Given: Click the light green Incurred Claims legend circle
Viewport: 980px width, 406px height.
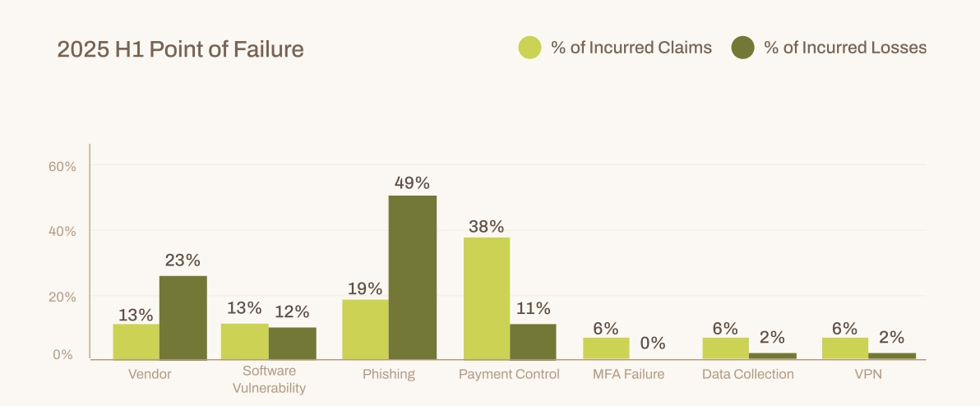Looking at the screenshot, I should [529, 48].
